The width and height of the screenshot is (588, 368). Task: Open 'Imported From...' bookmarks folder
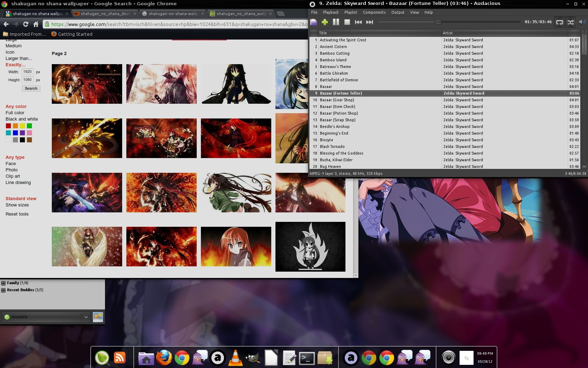[24, 34]
